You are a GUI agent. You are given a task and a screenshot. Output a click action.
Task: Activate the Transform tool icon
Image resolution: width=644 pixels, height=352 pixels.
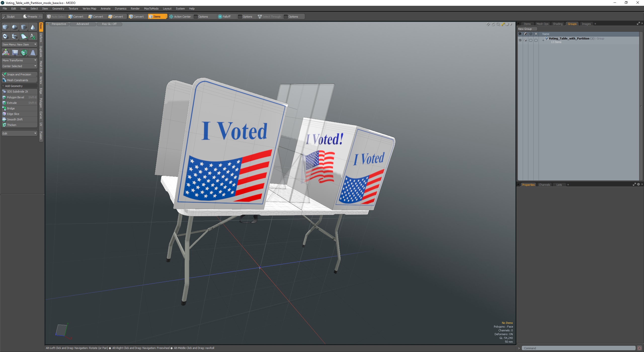click(6, 53)
